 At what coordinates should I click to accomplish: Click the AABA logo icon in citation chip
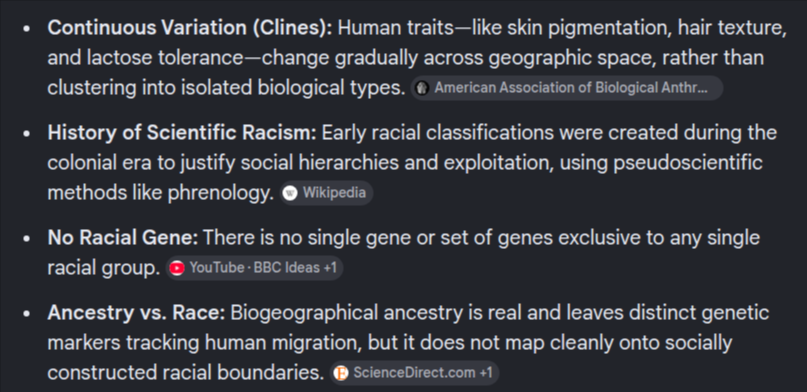422,88
